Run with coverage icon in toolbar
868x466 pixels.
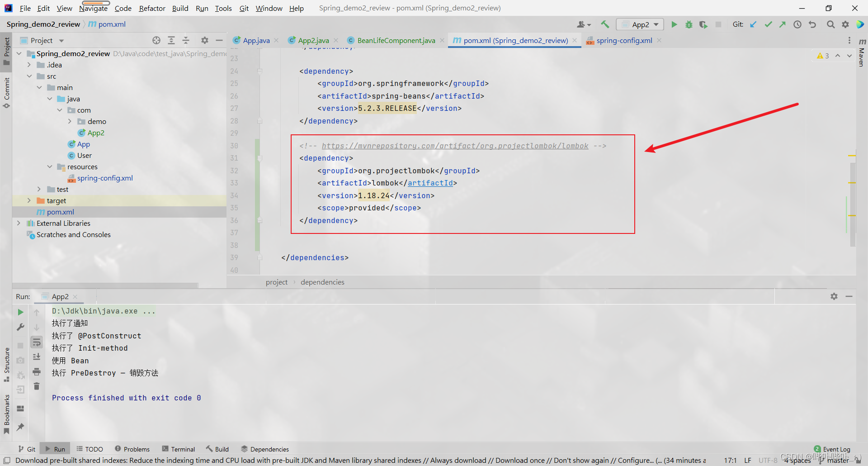coord(703,24)
